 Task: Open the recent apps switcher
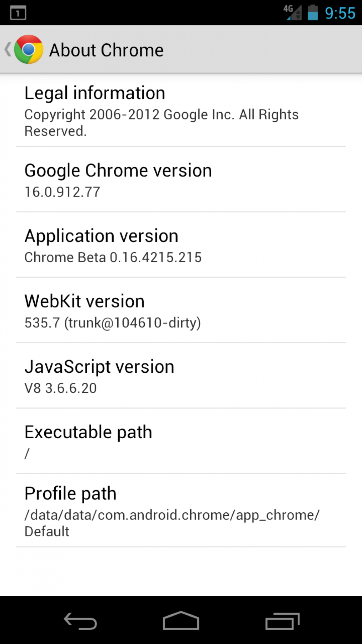point(282,621)
